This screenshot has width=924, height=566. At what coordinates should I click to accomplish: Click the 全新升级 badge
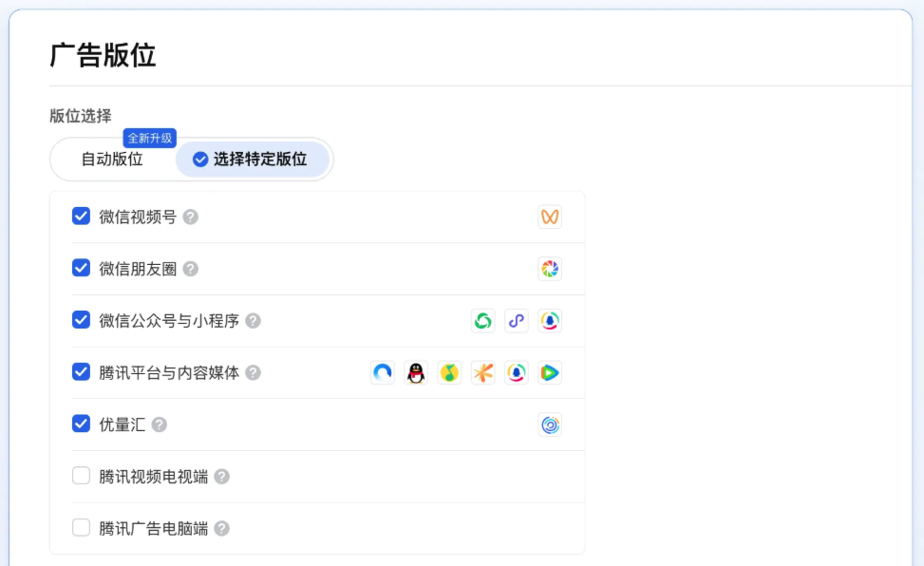[x=150, y=139]
